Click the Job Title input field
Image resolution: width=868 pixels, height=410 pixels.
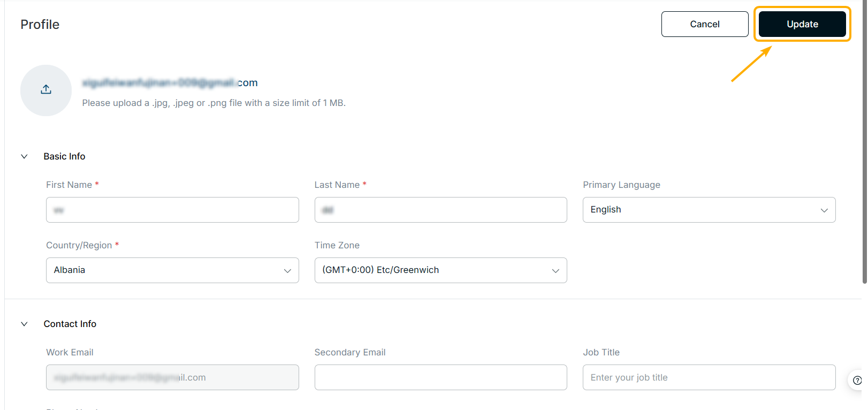click(x=709, y=377)
